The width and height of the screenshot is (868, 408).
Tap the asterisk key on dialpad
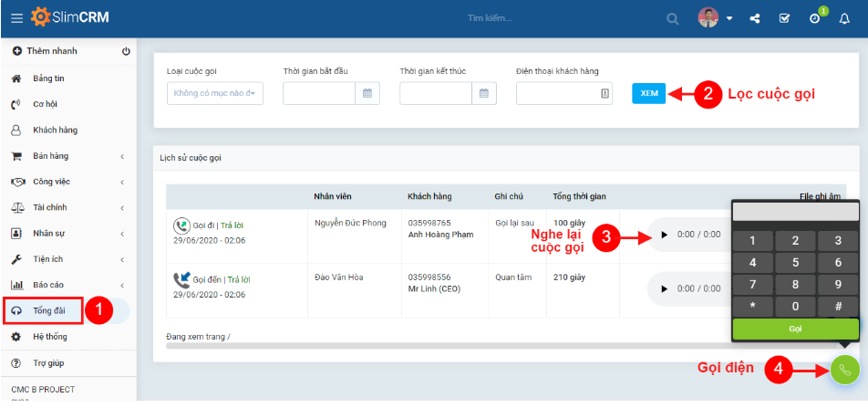pos(752,307)
